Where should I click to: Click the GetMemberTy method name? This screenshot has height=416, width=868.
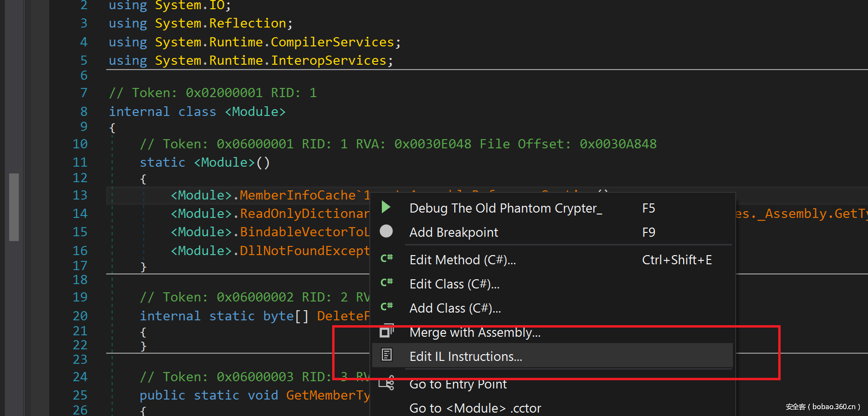coord(327,395)
